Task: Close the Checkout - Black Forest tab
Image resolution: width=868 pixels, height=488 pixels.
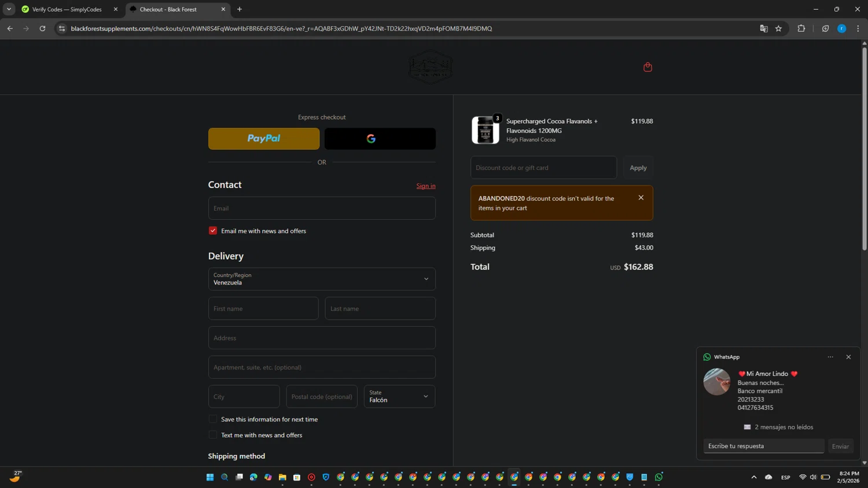Action: pos(223,9)
